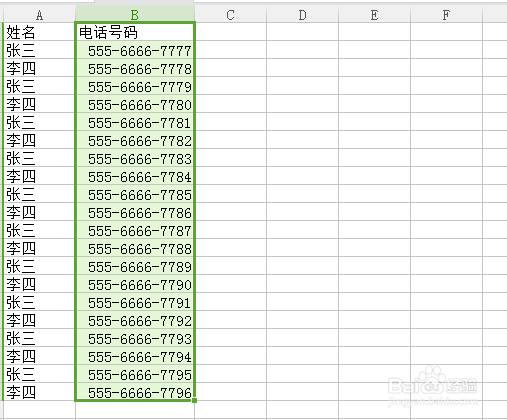Click 李四 next to 555-6666-7792
Viewport: 507px width, 420px height.
(x=39, y=320)
